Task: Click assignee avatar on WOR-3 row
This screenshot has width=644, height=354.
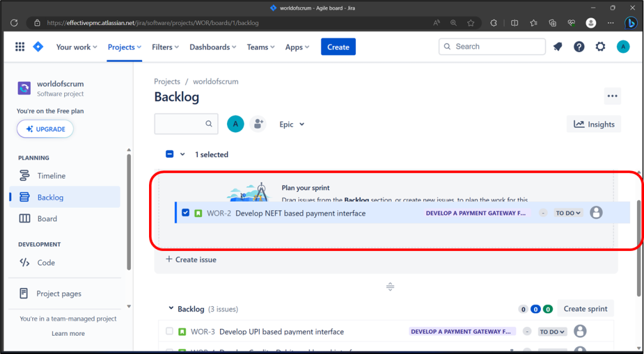Action: coord(580,331)
